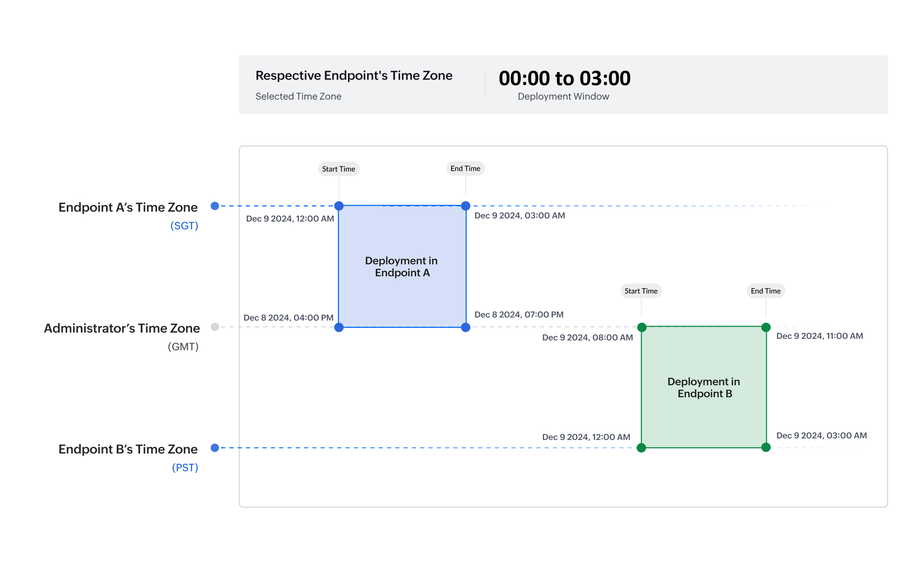Click blue marker at Dec 8 04:00 PM
924x563 pixels.
pyautogui.click(x=339, y=327)
